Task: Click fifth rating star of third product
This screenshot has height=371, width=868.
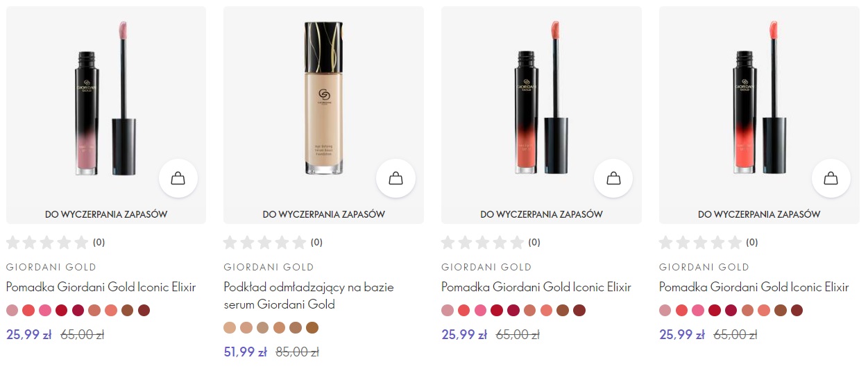Action: click(517, 242)
